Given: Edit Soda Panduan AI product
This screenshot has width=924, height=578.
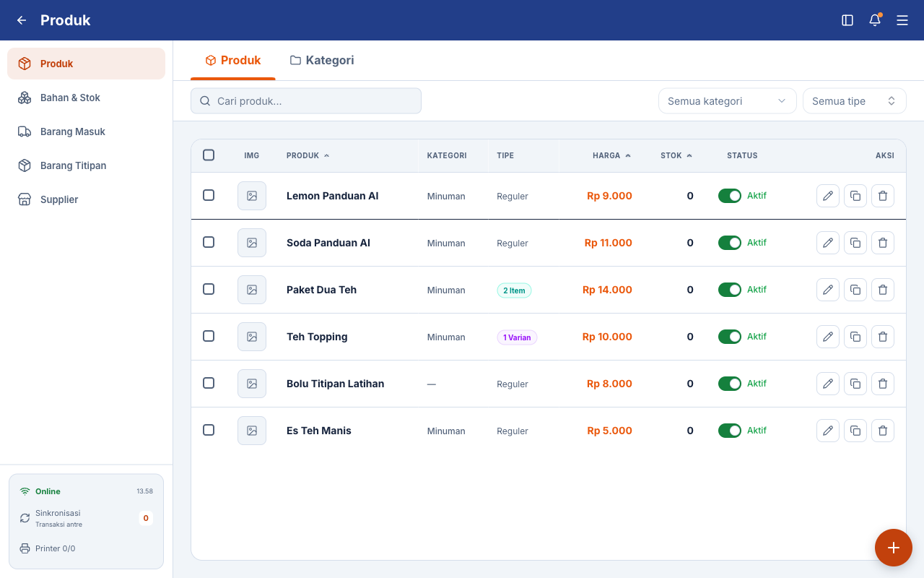Looking at the screenshot, I should [828, 243].
